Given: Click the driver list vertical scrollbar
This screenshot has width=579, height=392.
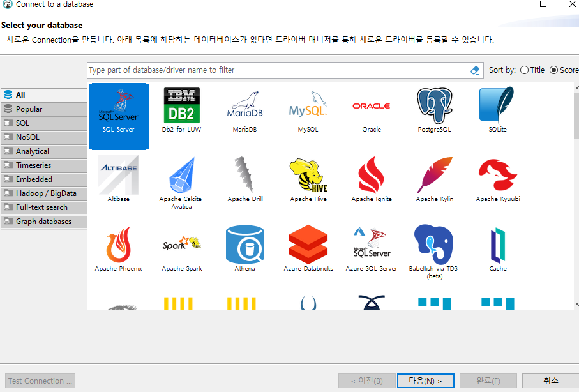Looking at the screenshot, I should pyautogui.click(x=576, y=114).
